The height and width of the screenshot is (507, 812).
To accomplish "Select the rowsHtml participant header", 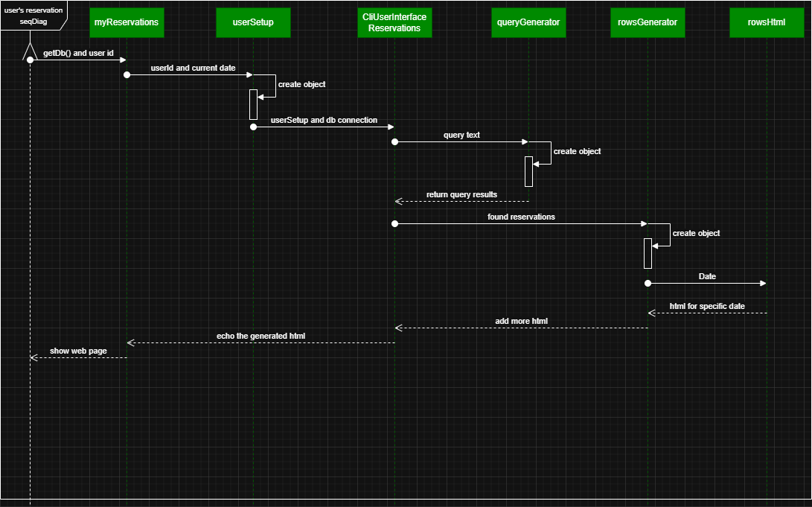I will tap(767, 22).
